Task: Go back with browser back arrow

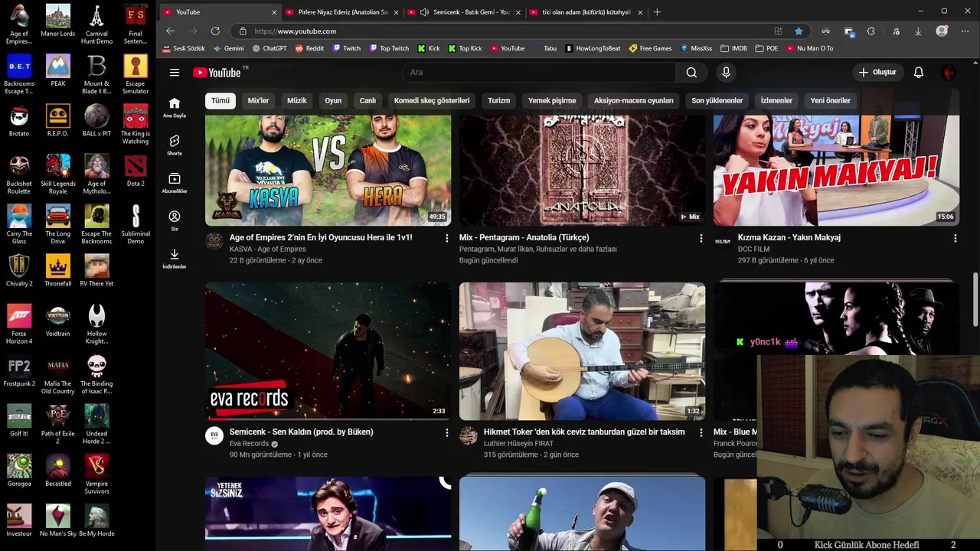Action: click(170, 31)
